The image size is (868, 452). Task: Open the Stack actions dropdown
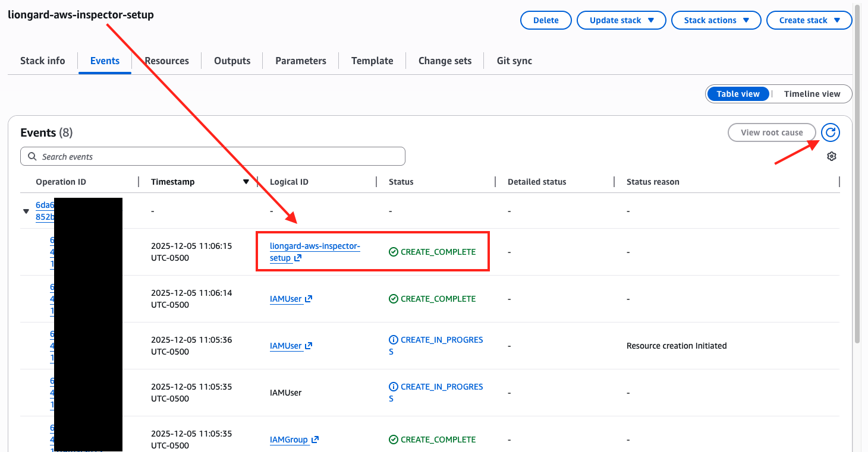pos(716,20)
